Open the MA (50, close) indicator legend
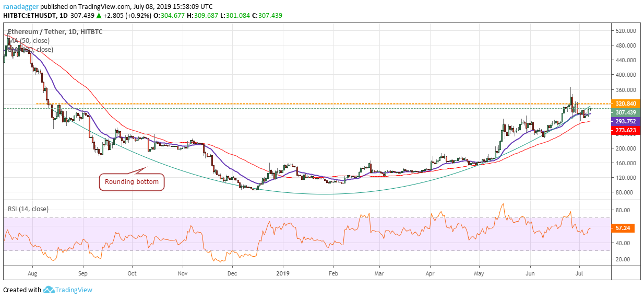 click(x=29, y=41)
